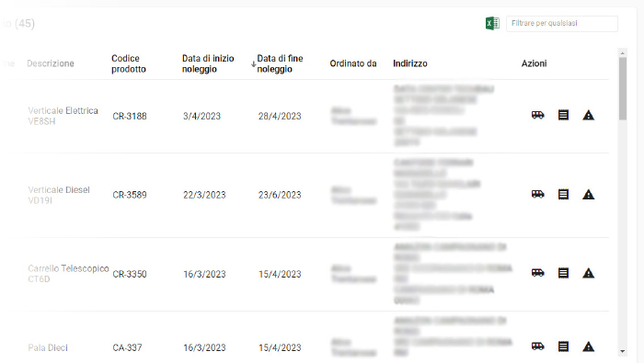Focus the 'Filtrare per qualsiasi' filter field
Image resolution: width=644 pixels, height=363 pixels.
coord(562,23)
